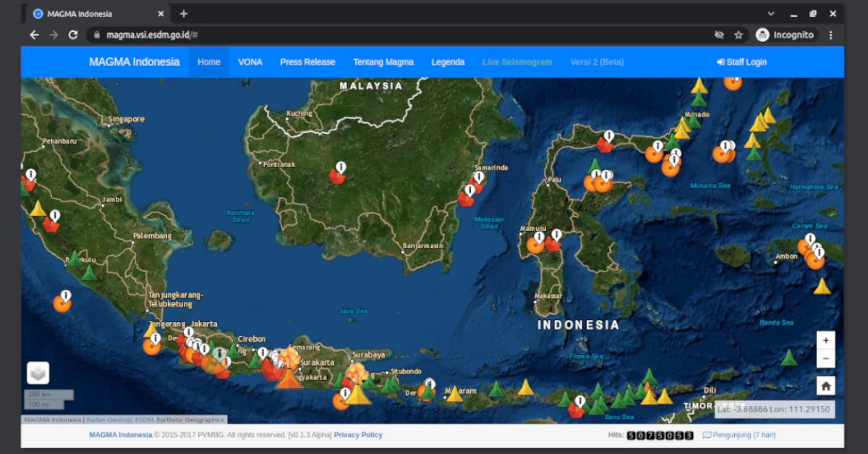Click yellow volcano near Mataram

tap(454, 395)
